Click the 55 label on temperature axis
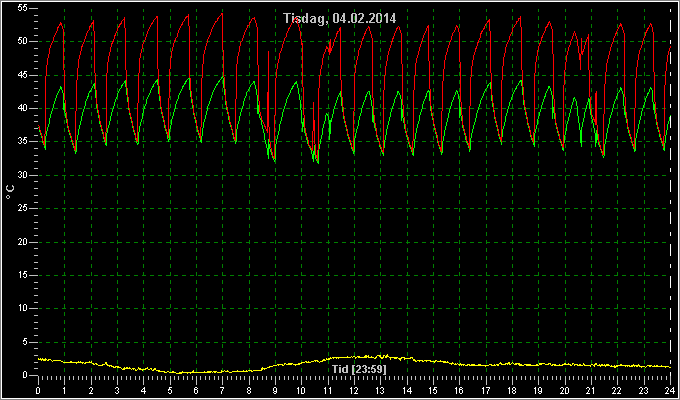The width and height of the screenshot is (680, 400). [23, 8]
